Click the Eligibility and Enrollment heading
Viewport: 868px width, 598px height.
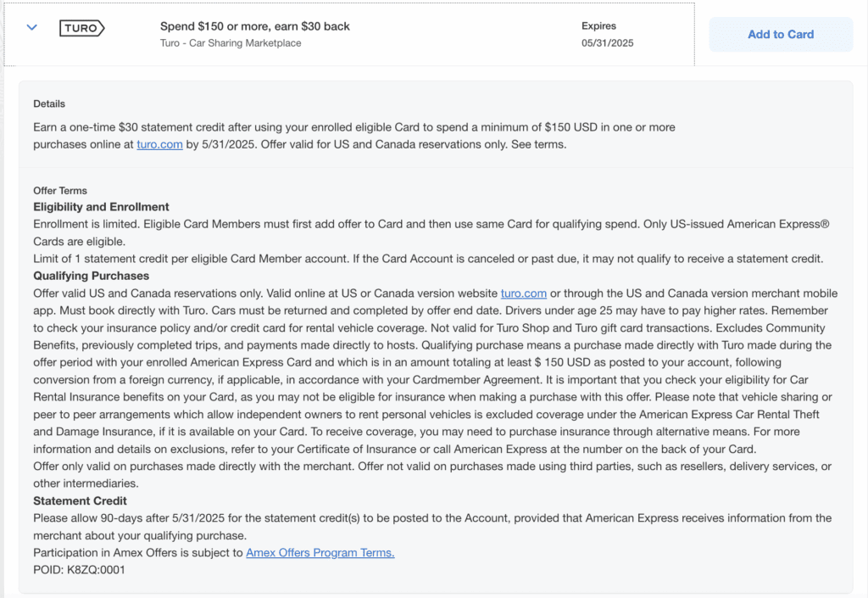tap(101, 207)
